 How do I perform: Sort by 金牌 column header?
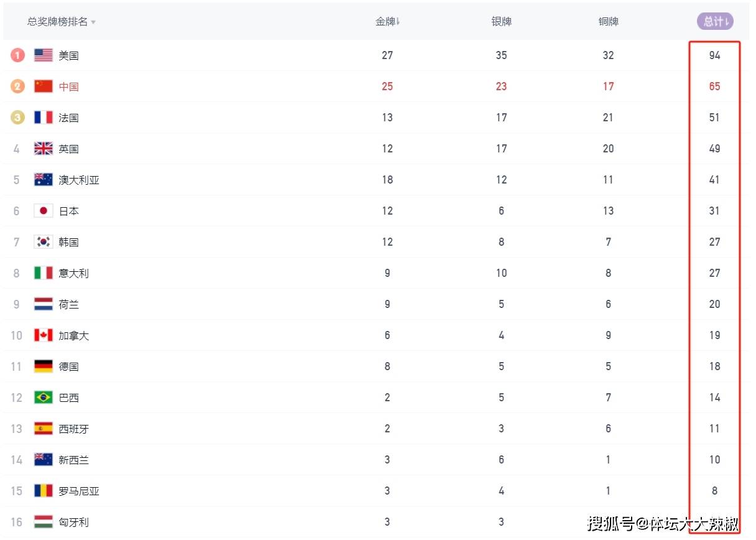pos(387,22)
